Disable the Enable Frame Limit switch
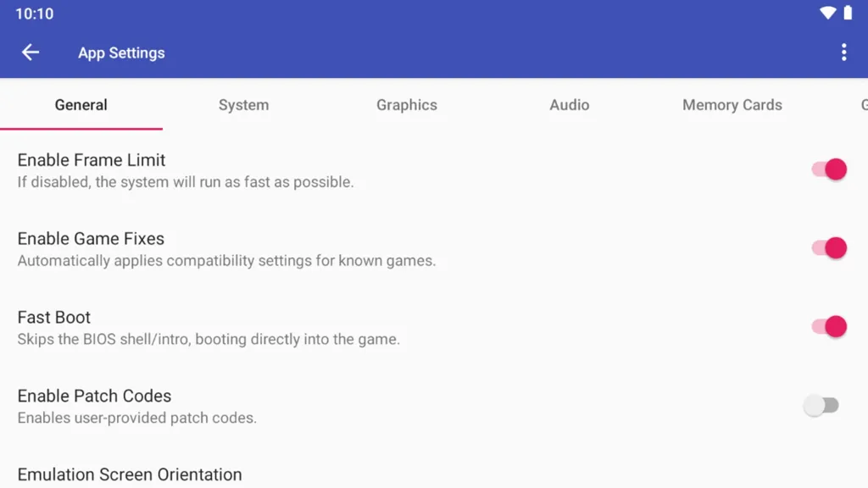 coord(829,169)
